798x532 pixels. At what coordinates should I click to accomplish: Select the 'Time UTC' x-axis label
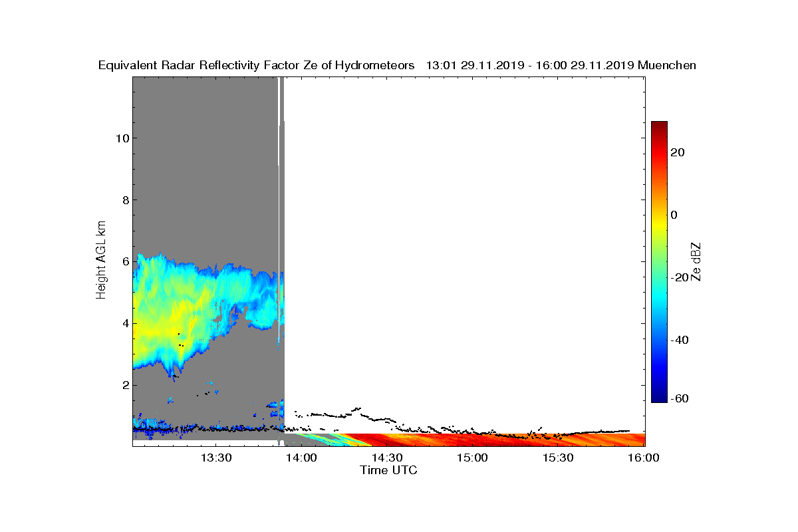[x=389, y=470]
